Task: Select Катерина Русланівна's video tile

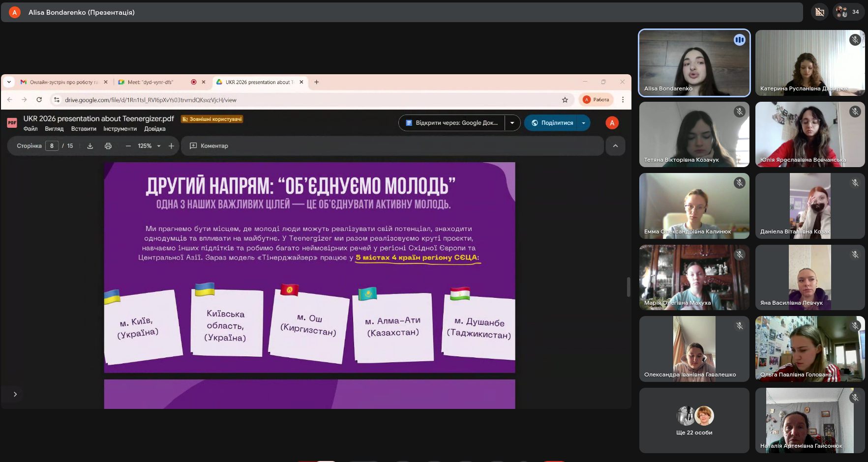Action: coord(810,62)
